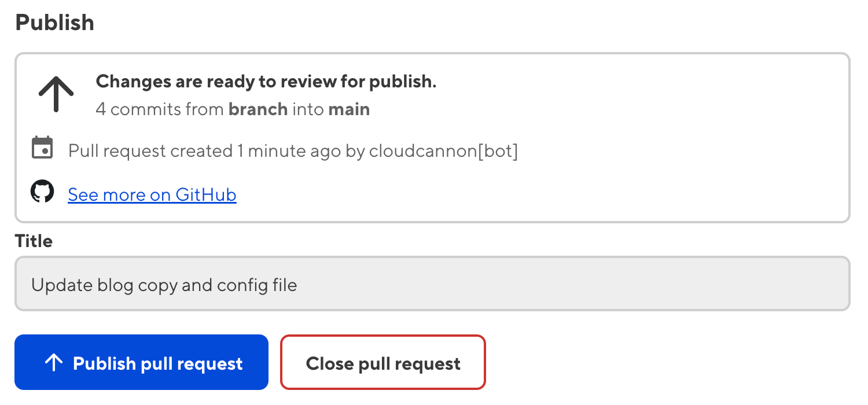Open the See more on GitHub link
The width and height of the screenshot is (868, 405).
point(152,195)
